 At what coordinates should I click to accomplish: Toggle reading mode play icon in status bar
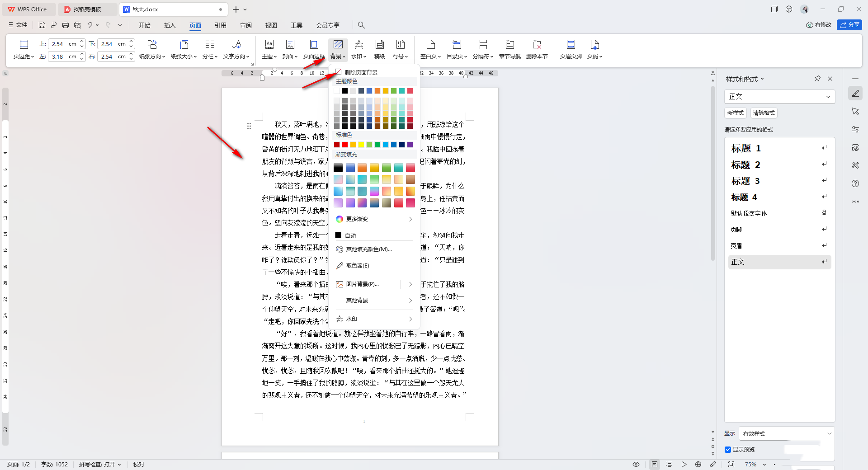tap(684, 464)
